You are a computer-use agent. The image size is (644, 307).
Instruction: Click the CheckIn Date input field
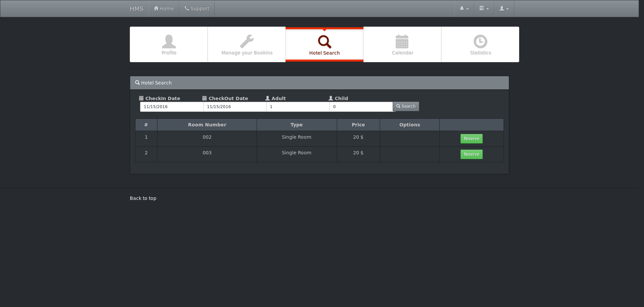171,106
